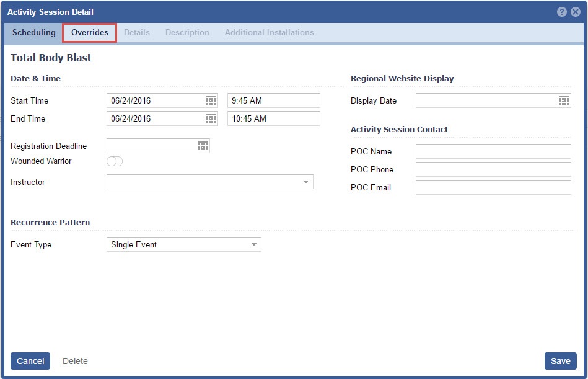Click the help question mark icon
588x379 pixels.
[x=562, y=12]
